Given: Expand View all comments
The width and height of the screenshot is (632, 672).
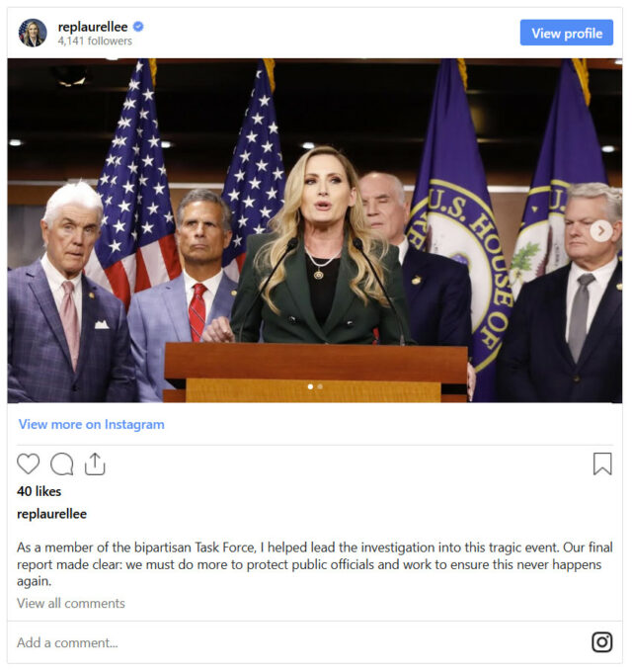Looking at the screenshot, I should pos(71,603).
